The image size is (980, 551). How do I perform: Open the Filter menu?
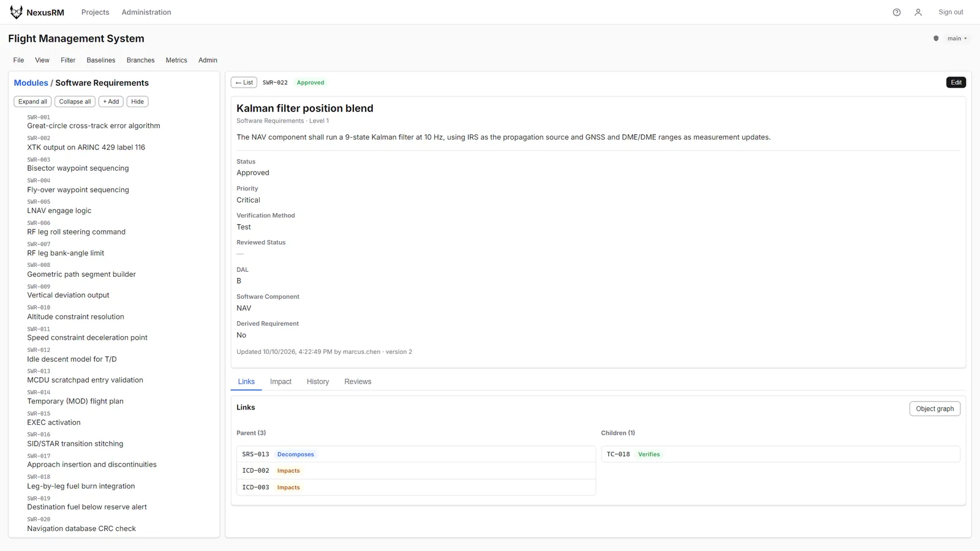tap(68, 60)
